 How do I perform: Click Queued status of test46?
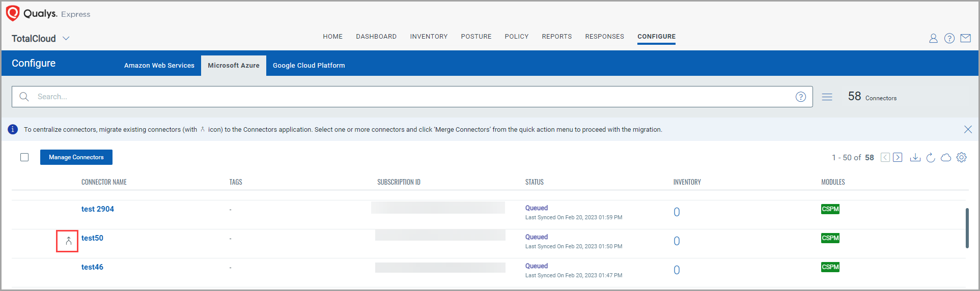coord(537,266)
